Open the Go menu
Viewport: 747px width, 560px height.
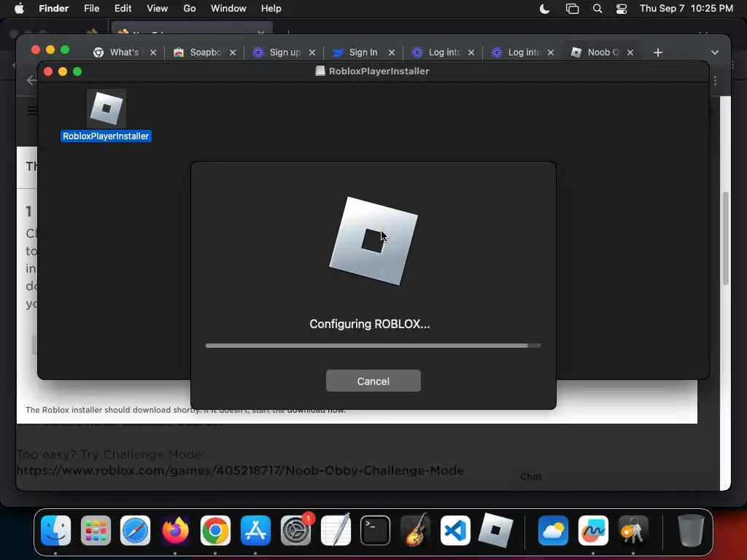coord(190,9)
